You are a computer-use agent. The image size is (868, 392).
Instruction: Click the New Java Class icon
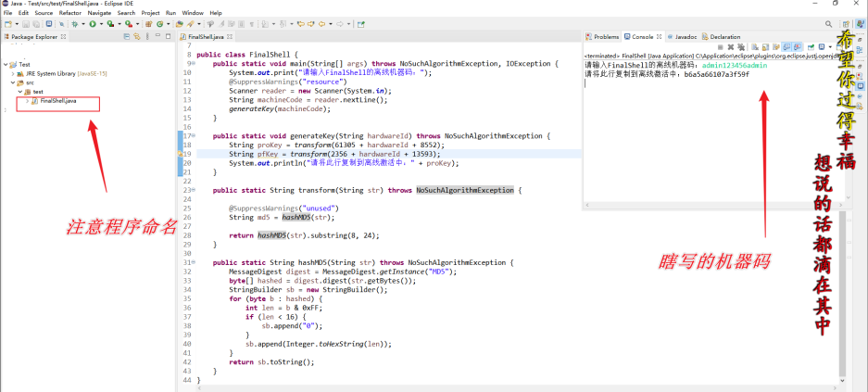[x=160, y=24]
